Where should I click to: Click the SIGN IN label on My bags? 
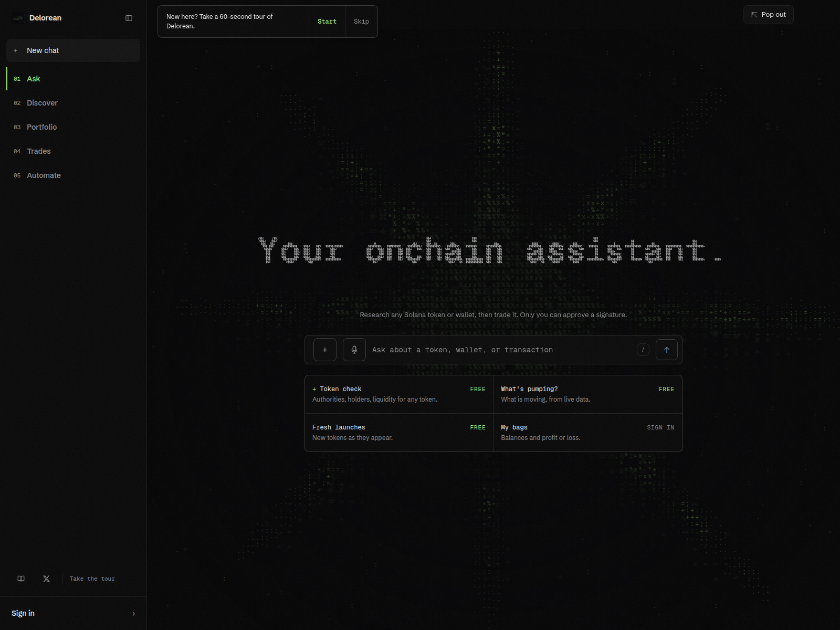[x=660, y=427]
